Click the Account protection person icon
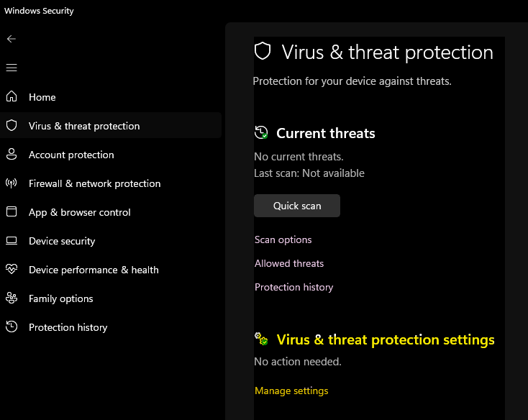The image size is (528, 420). pyautogui.click(x=11, y=154)
